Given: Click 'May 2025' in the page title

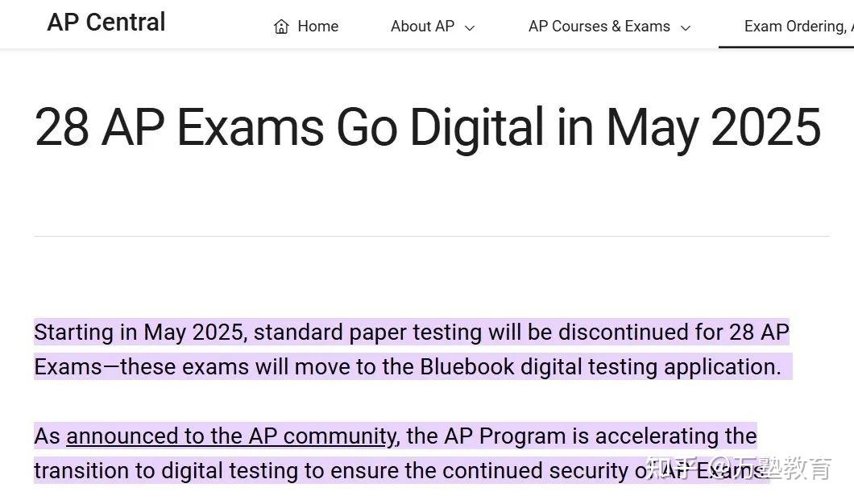Looking at the screenshot, I should pyautogui.click(x=713, y=127).
